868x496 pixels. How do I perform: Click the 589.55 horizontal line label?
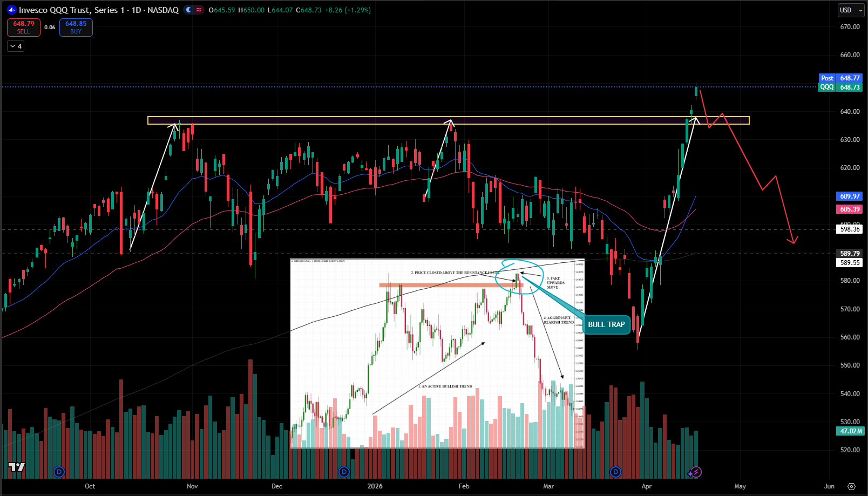pos(850,263)
